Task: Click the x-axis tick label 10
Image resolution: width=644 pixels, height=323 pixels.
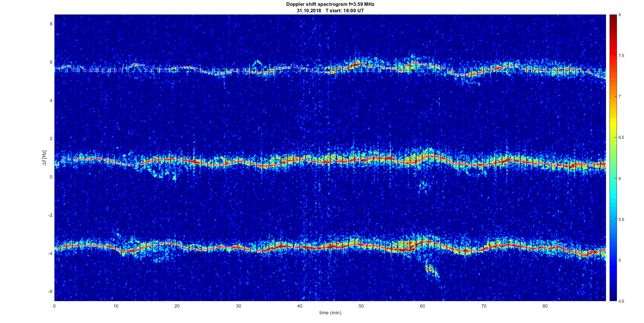Action: [116, 306]
